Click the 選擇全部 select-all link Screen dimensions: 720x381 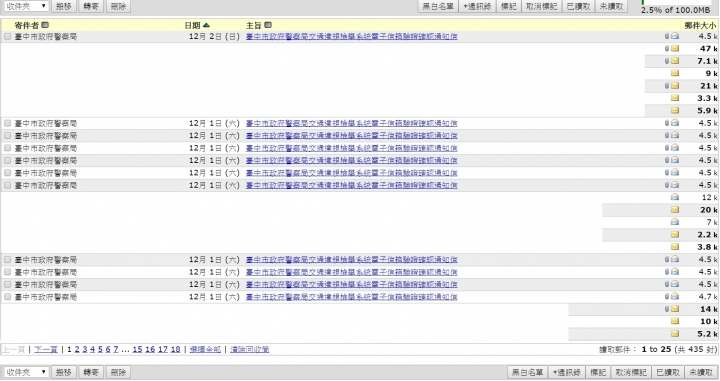pyautogui.click(x=205, y=349)
